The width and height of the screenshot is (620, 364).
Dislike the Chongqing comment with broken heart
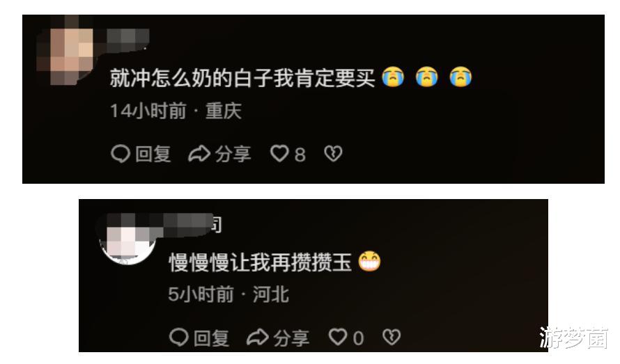333,153
